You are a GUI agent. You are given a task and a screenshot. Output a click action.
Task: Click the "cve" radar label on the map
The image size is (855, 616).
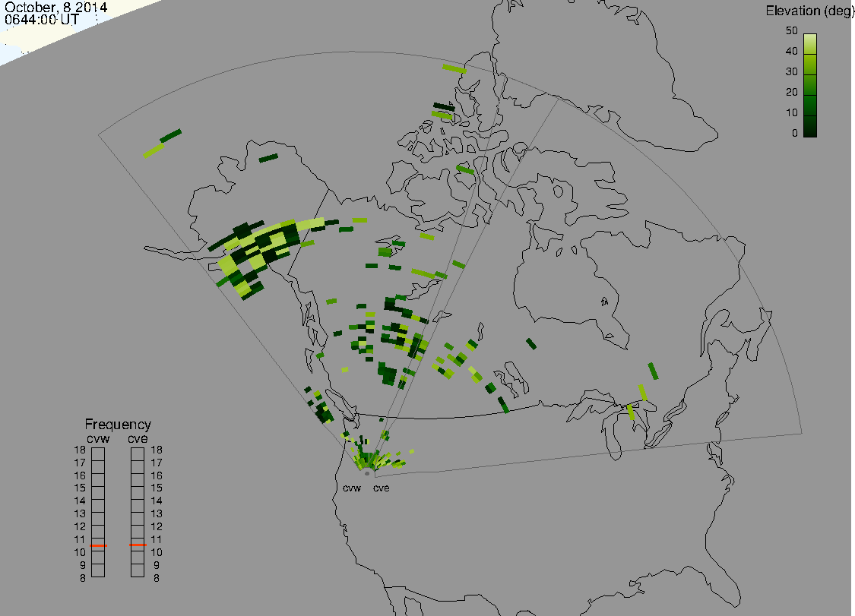coord(382,488)
